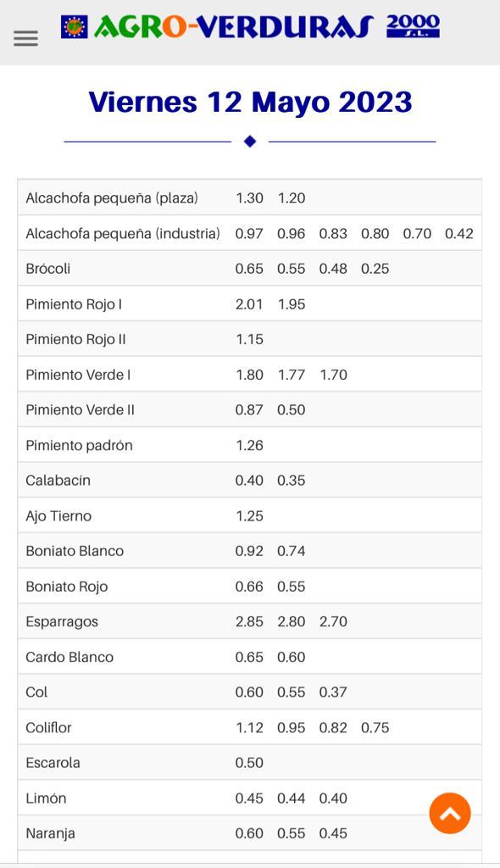Click the Coliflor row label
This screenshot has width=500, height=868.
[x=48, y=727]
